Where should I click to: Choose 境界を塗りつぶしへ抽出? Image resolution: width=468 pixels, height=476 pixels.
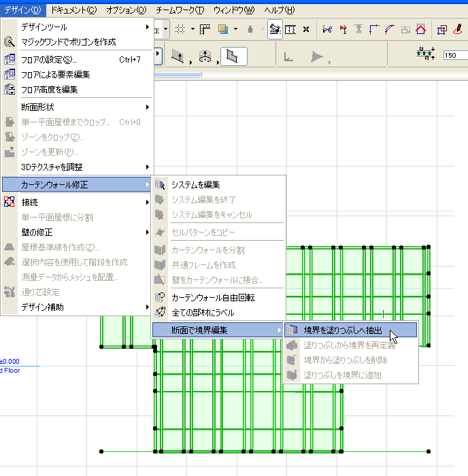pyautogui.click(x=351, y=330)
